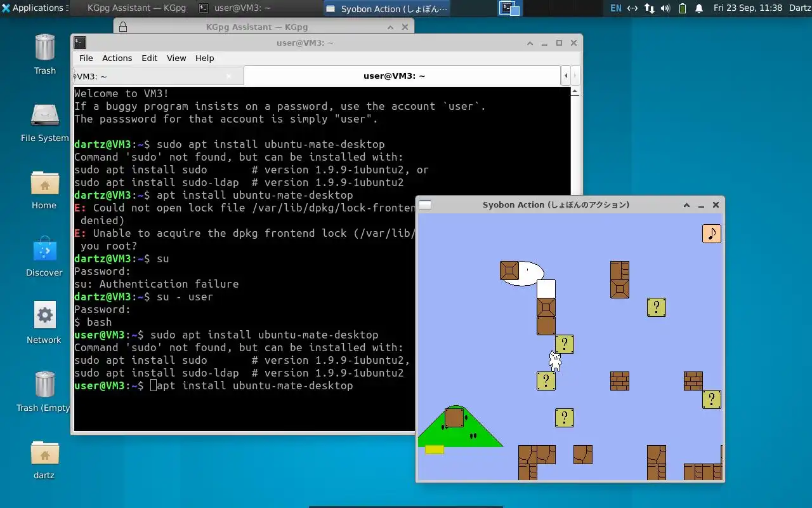This screenshot has height=508, width=812.
Task: Click the up-down arrows network traffic icon
Action: tap(649, 8)
